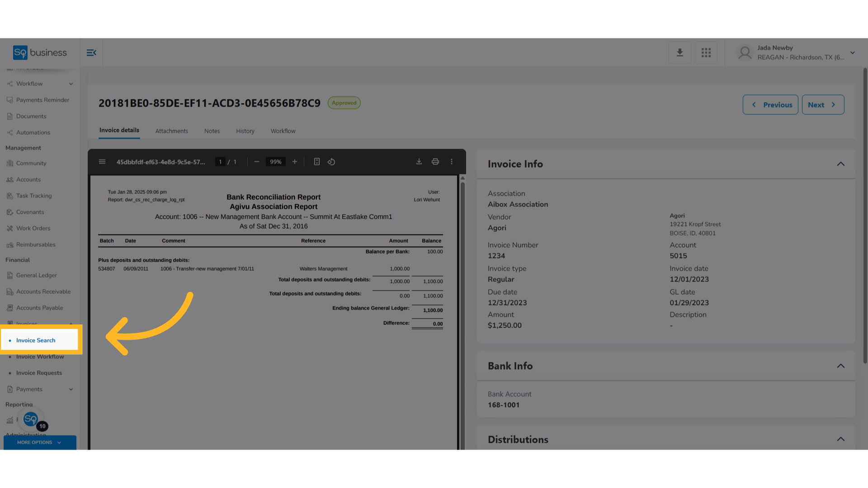Open the Jada Newby account dropdown
This screenshot has height=488, width=868.
coord(853,53)
